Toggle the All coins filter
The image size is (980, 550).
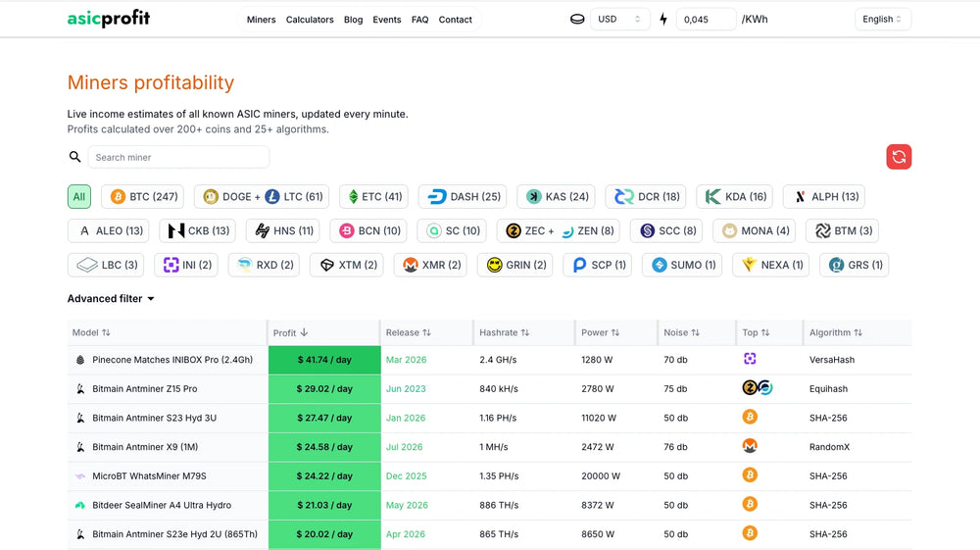click(x=79, y=196)
